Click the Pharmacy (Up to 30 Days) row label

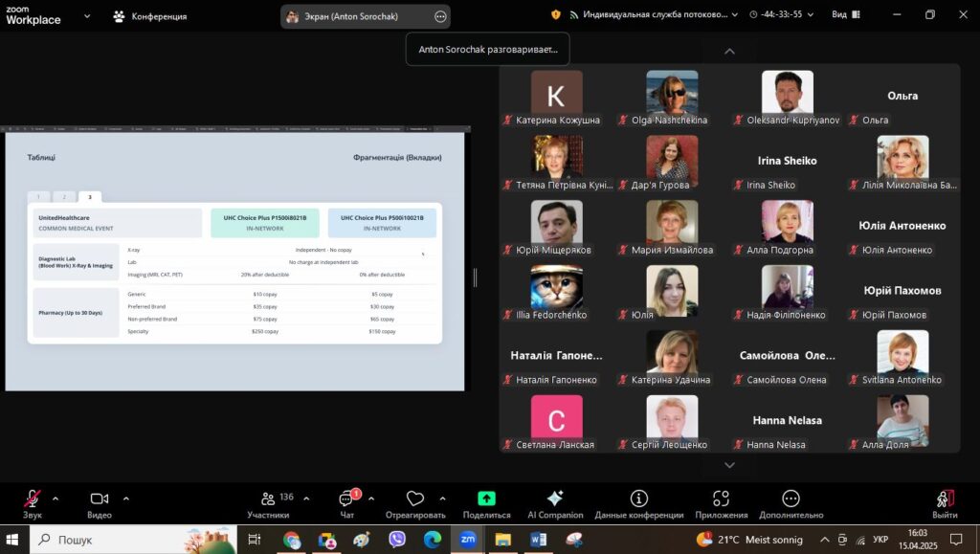[76, 313]
